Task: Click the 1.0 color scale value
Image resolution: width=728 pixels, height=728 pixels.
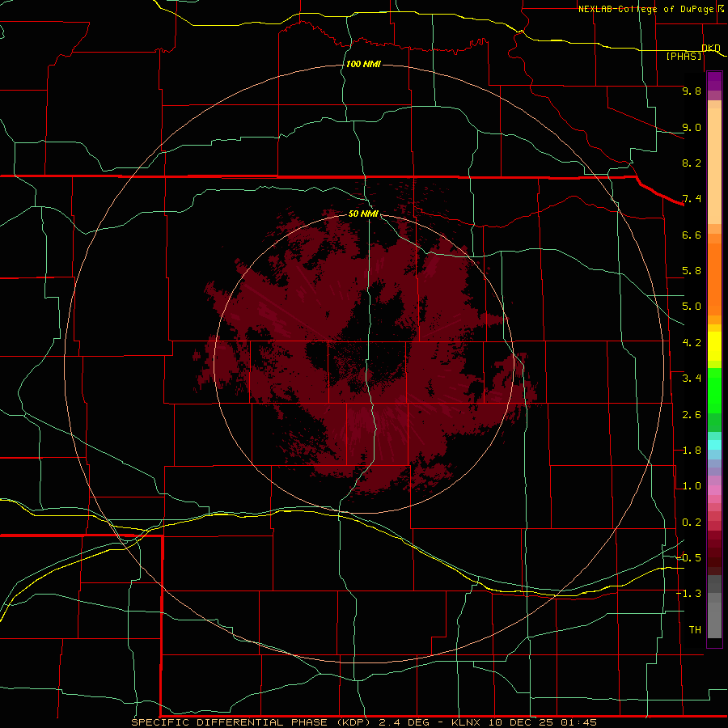Action: tap(692, 486)
